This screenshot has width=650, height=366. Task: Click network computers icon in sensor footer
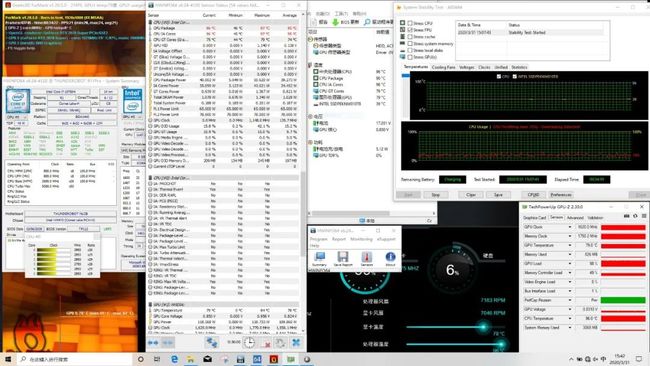point(211,342)
